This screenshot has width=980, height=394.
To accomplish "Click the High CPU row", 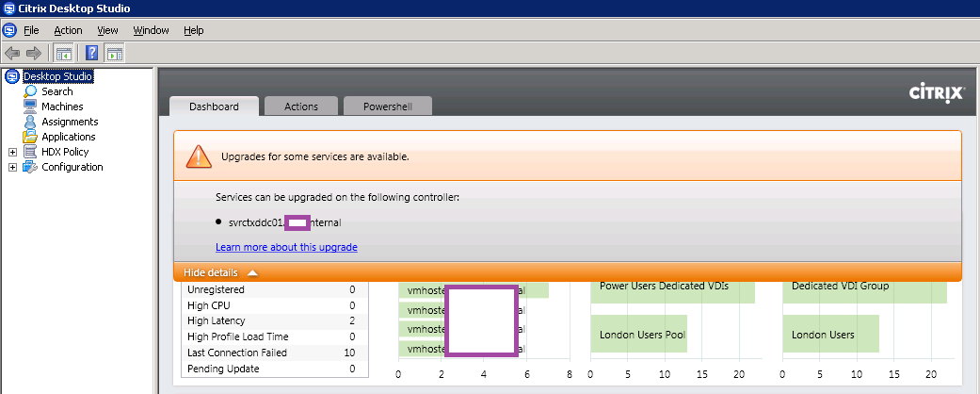I will pyautogui.click(x=274, y=305).
